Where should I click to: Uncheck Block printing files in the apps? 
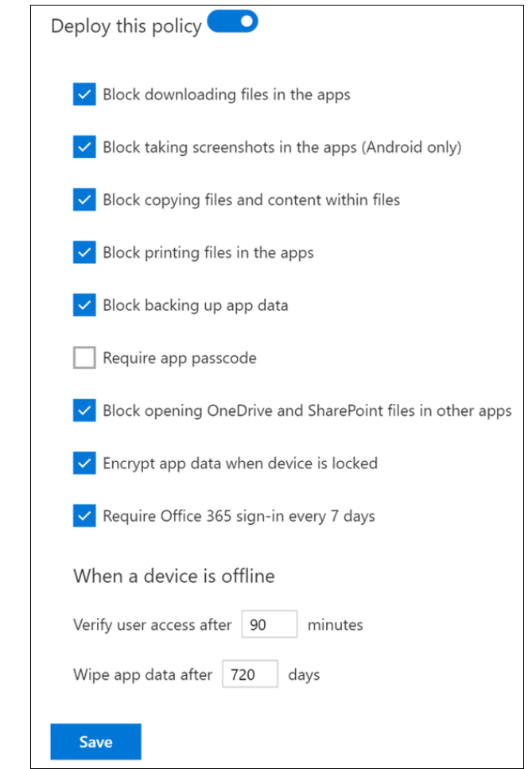pos(84,252)
